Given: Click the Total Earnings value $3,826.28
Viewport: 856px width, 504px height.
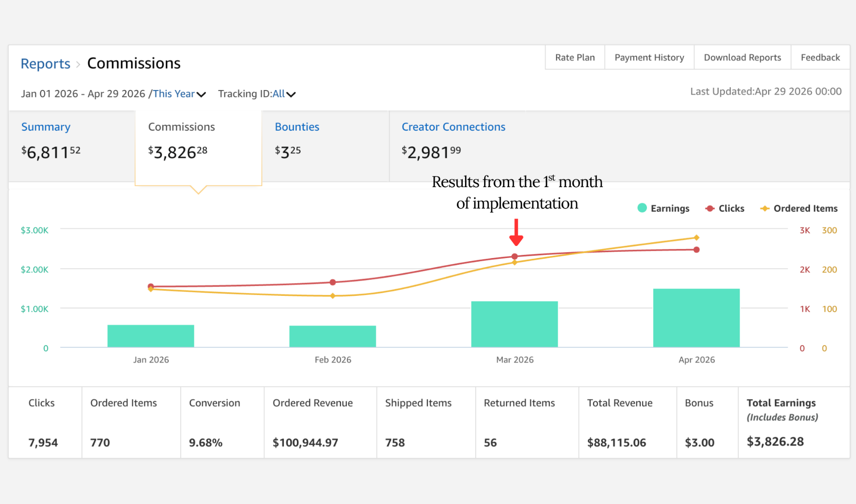Looking at the screenshot, I should [775, 442].
